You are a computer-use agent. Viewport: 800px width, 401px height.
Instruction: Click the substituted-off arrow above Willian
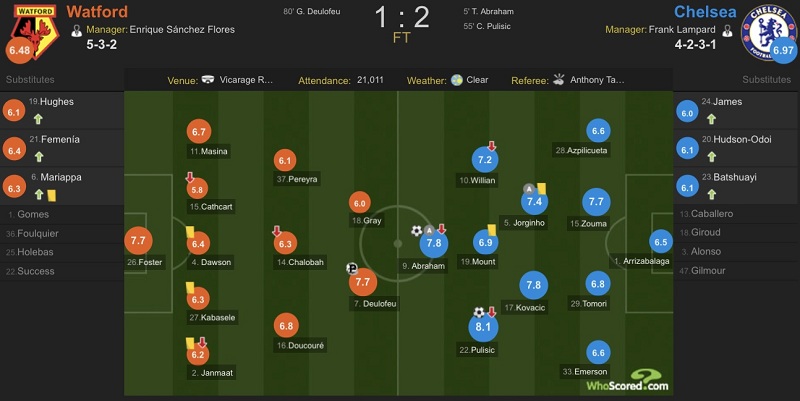pos(492,146)
